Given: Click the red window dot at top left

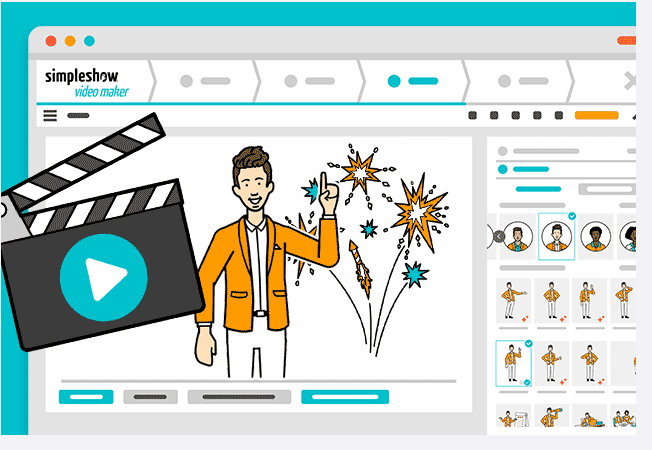Looking at the screenshot, I should click(51, 41).
